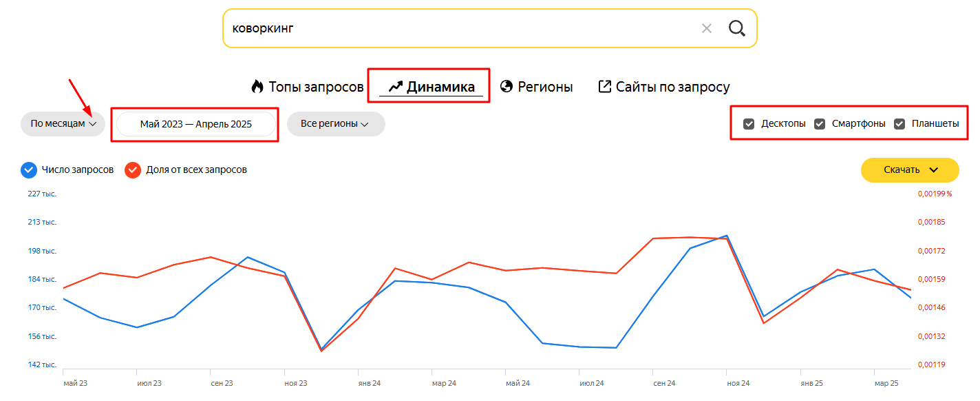
Task: Expand the По месяцам dropdown
Action: click(x=63, y=124)
